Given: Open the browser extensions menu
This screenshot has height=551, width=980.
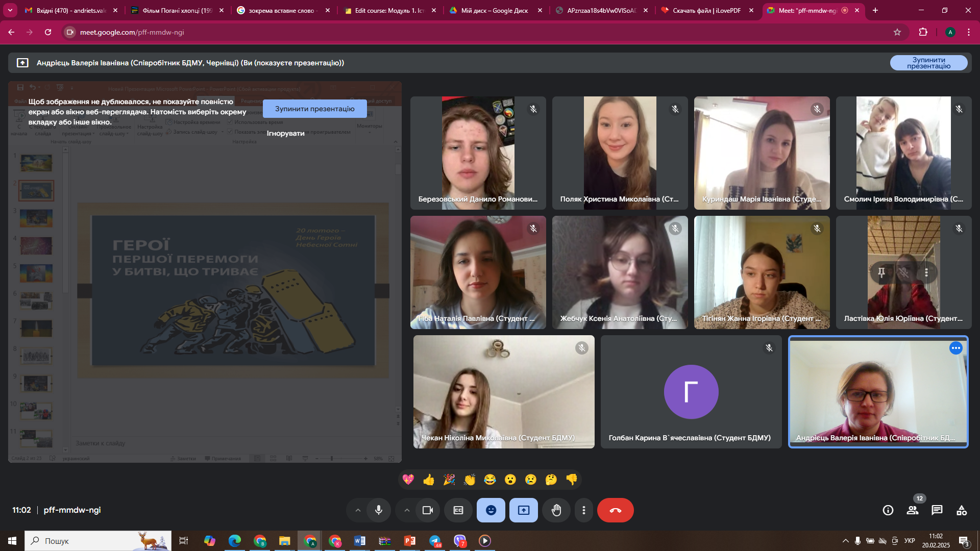Looking at the screenshot, I should click(923, 32).
